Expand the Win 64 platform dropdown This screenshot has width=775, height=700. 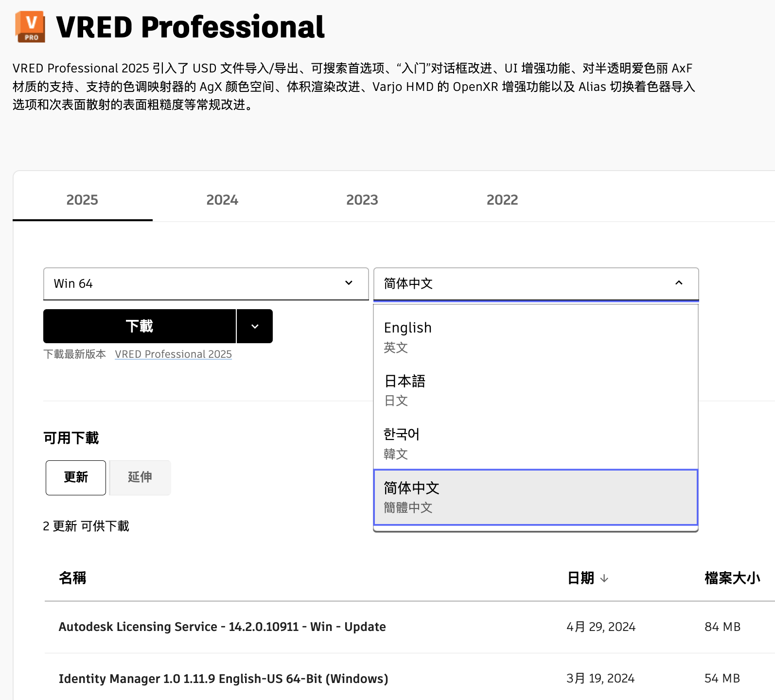tap(206, 283)
